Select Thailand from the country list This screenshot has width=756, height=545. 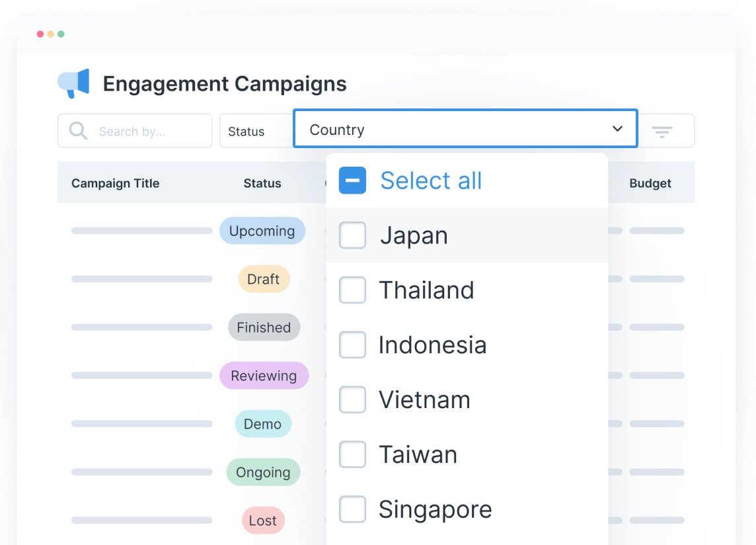352,290
